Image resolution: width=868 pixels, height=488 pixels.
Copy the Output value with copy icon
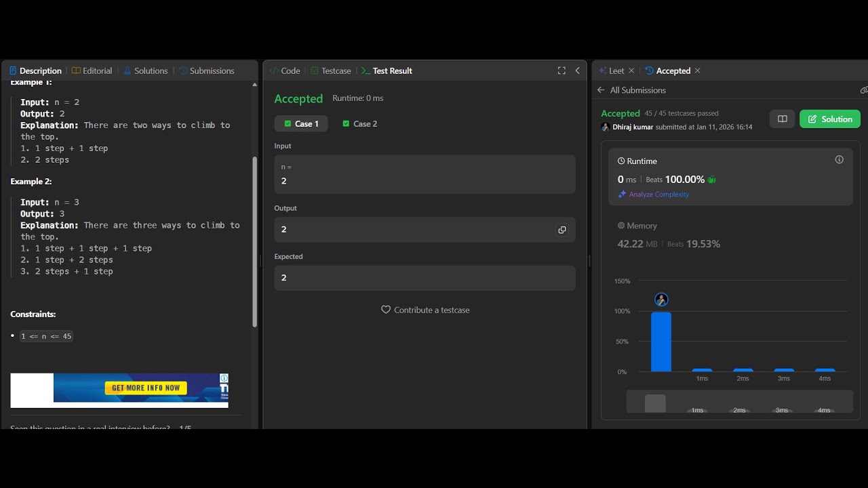click(x=562, y=230)
